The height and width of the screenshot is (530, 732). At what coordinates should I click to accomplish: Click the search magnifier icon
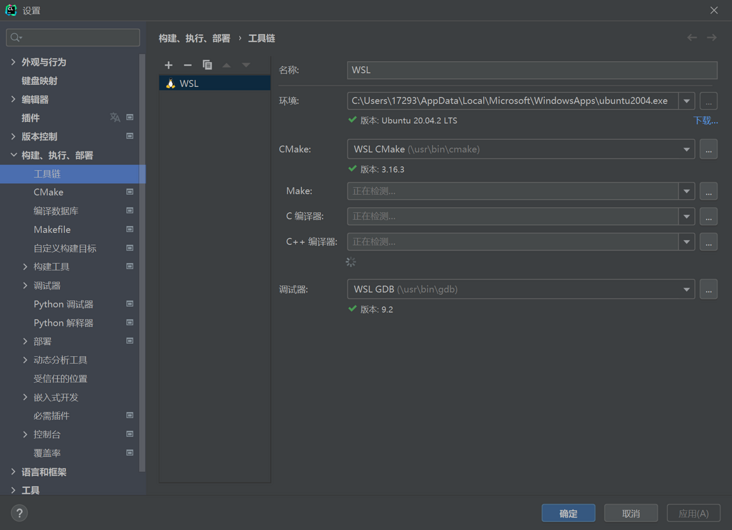(x=16, y=37)
